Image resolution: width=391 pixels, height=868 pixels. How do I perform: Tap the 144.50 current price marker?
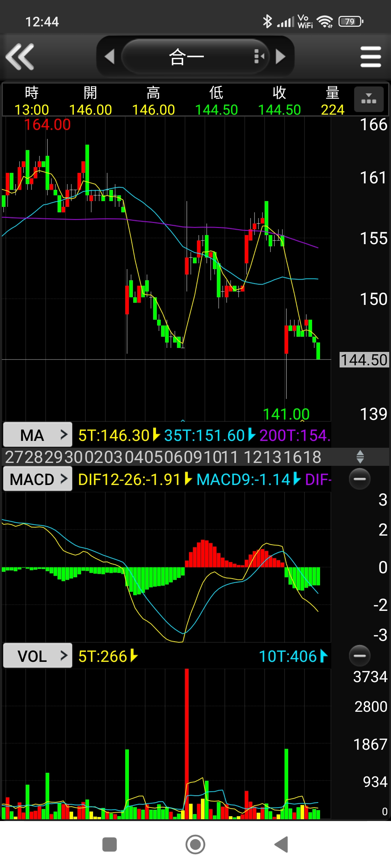click(x=364, y=360)
